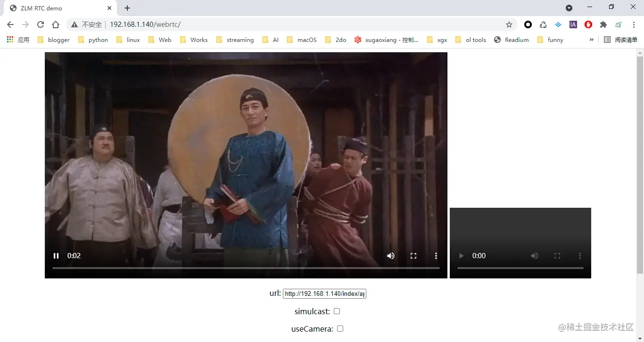
Task: Open the Web bookmark folder
Action: pyautogui.click(x=160, y=40)
